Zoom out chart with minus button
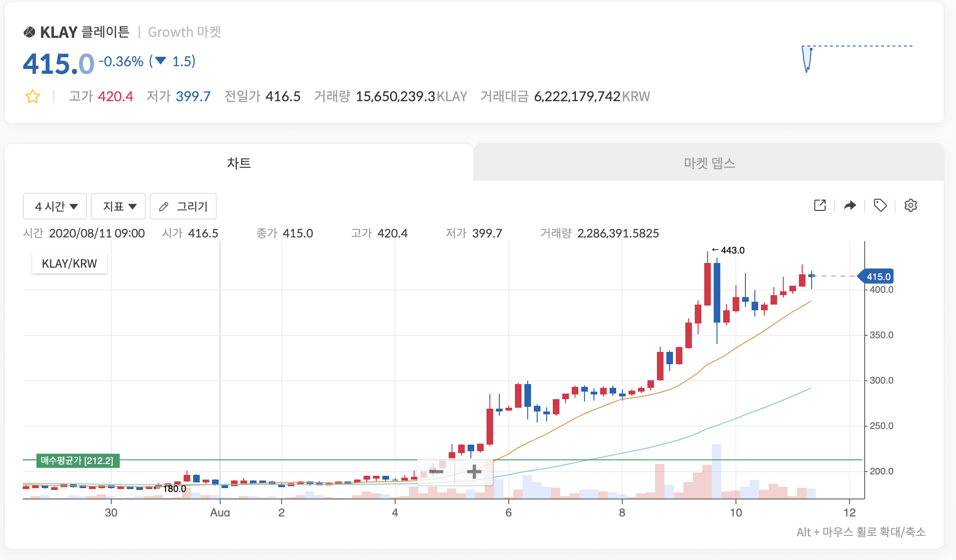 [x=436, y=472]
